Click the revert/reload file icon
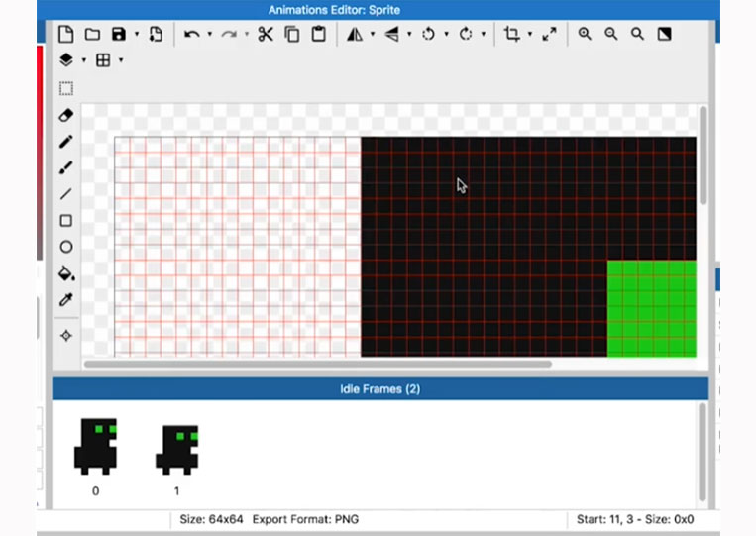This screenshot has width=756, height=536. 156,35
